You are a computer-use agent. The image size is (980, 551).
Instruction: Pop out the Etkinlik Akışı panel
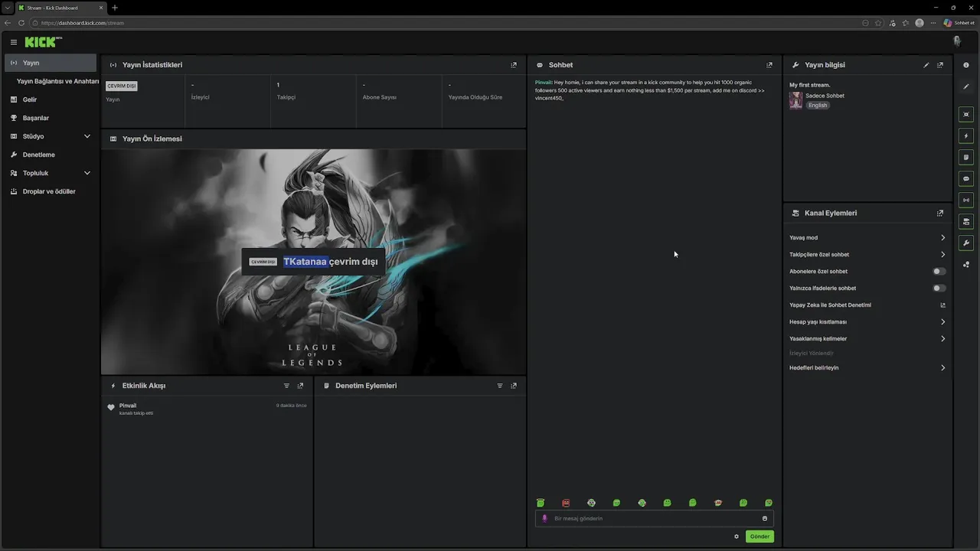tap(300, 386)
